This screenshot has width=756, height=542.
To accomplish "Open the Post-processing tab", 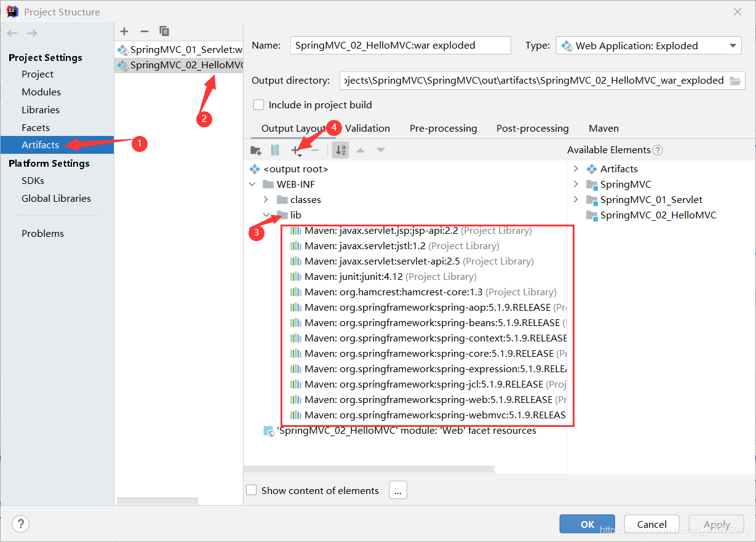I will click(x=533, y=129).
